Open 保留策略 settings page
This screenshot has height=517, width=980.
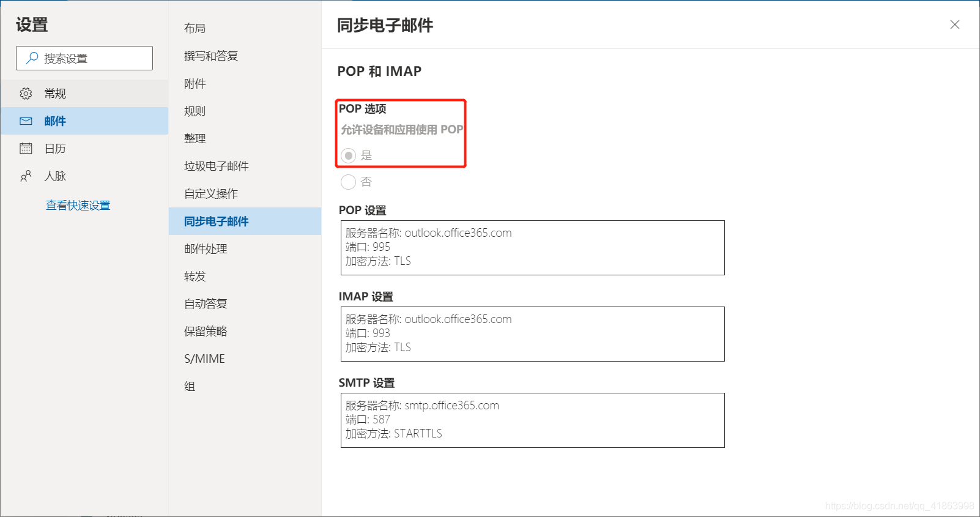pos(245,331)
